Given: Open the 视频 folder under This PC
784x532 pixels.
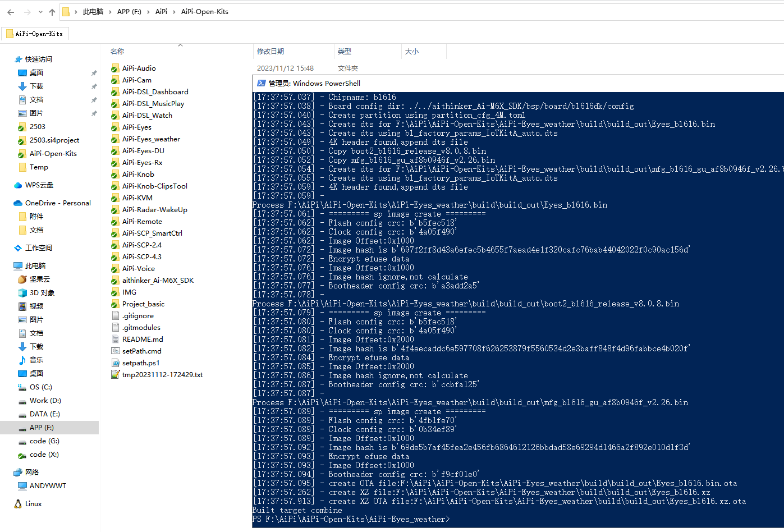Looking at the screenshot, I should pyautogui.click(x=31, y=306).
